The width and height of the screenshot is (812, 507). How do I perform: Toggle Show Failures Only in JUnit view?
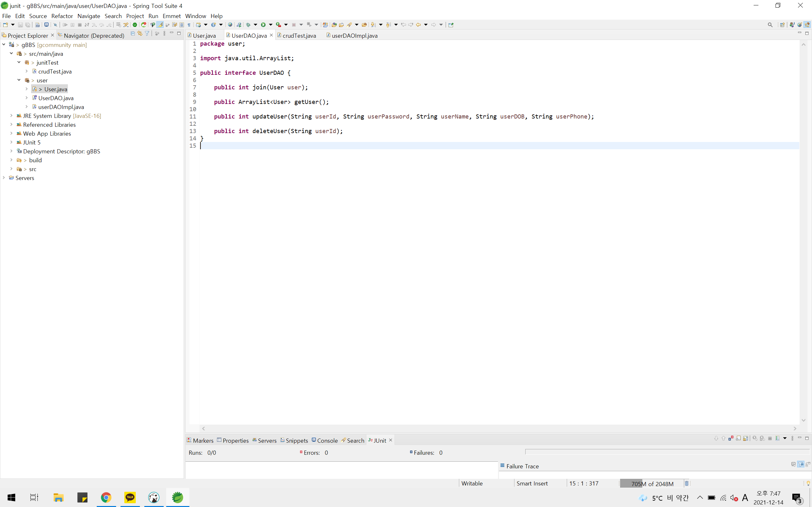click(x=731, y=438)
